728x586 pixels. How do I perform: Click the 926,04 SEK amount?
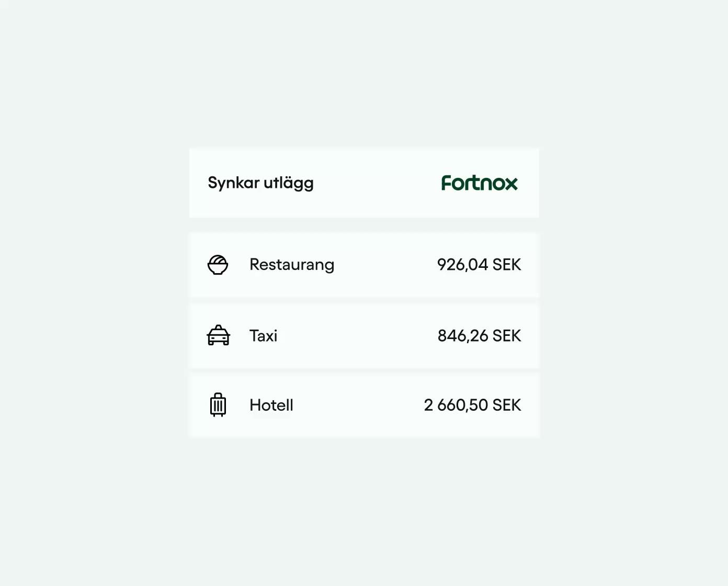tap(479, 265)
